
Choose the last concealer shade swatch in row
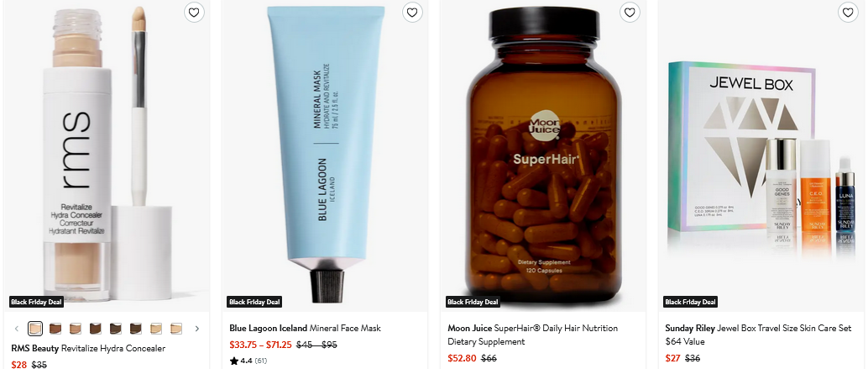tap(176, 329)
